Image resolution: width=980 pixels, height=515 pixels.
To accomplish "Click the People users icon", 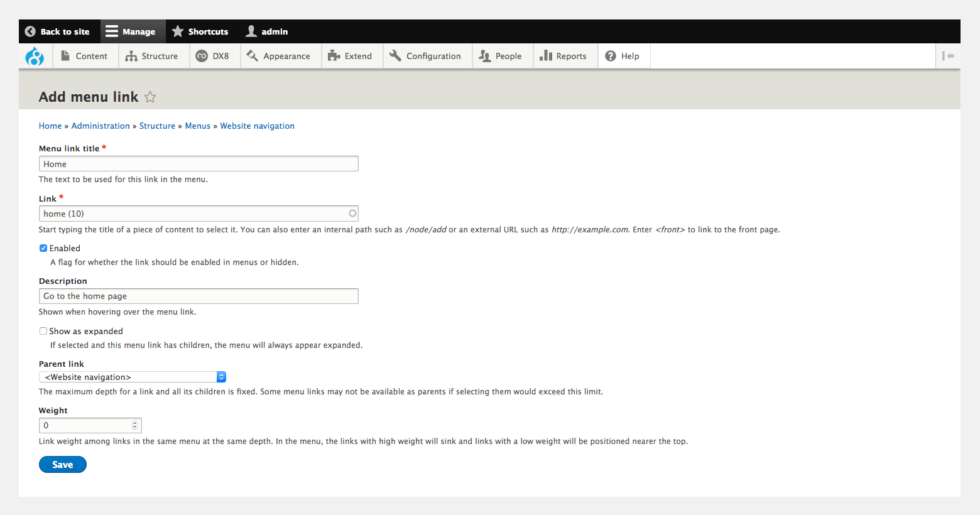I will click(x=484, y=56).
